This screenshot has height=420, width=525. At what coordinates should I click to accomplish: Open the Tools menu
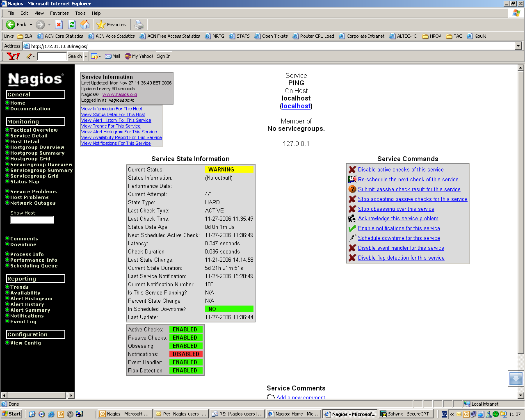(80, 13)
